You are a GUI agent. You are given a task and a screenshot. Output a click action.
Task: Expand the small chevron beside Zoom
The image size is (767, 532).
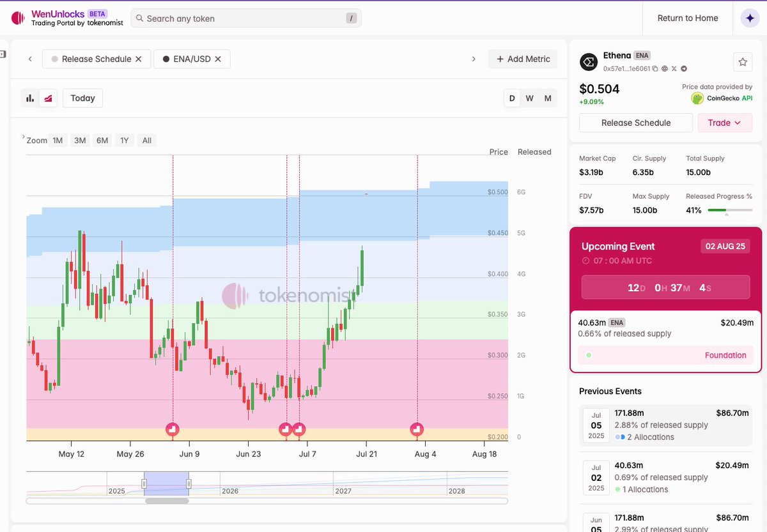pyautogui.click(x=24, y=137)
